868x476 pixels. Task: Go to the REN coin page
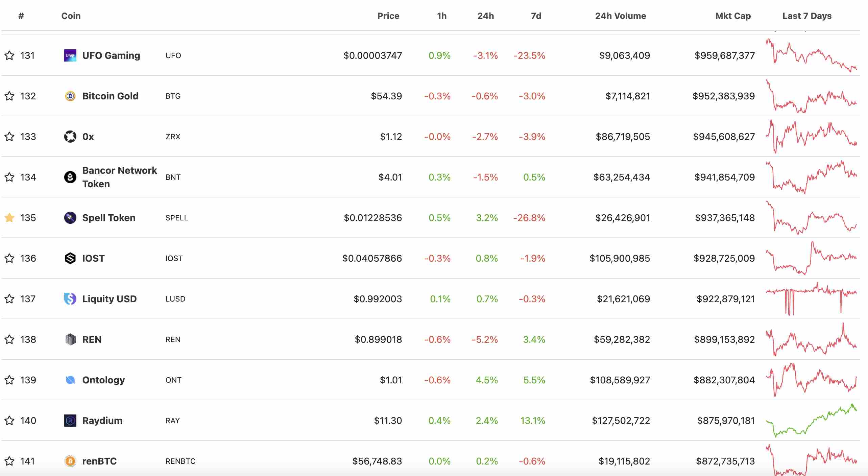pos(92,339)
